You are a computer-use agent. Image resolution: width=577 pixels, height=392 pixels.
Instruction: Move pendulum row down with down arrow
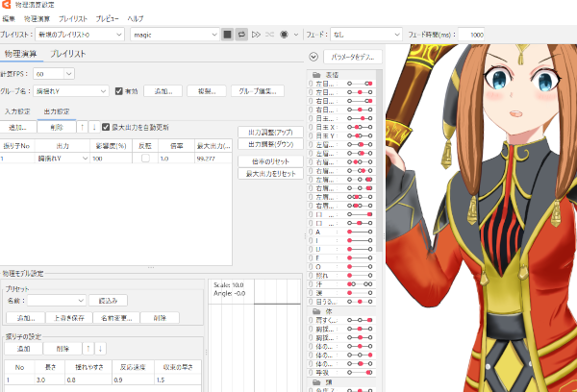[x=100, y=348]
